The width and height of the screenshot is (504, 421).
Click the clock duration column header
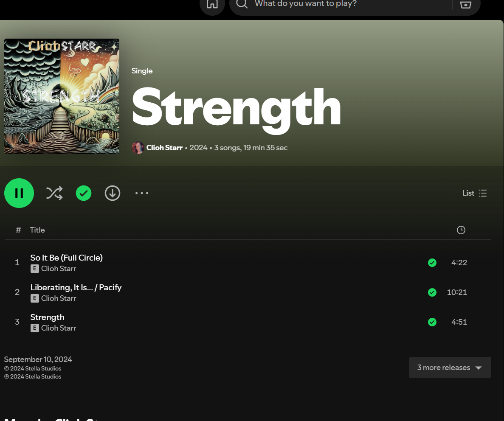pos(461,230)
